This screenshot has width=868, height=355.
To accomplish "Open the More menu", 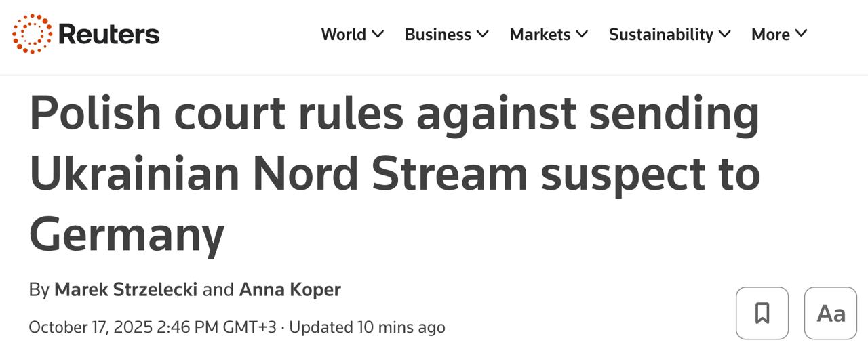I will [x=770, y=34].
